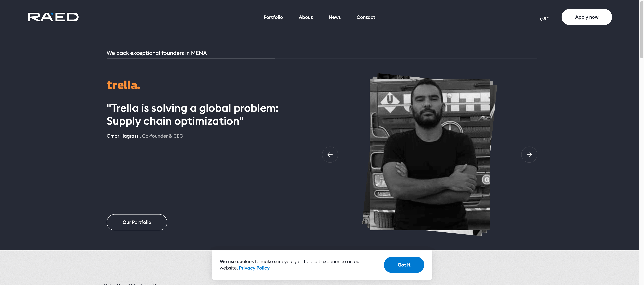Viewport: 644px width, 285px height.
Task: Click the slide progress bar line
Action: 322,59
